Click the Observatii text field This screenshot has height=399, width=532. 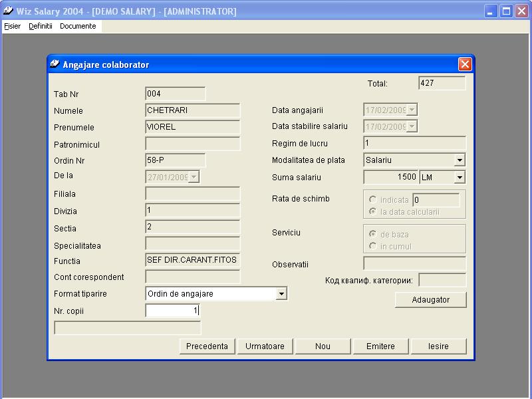coord(414,264)
